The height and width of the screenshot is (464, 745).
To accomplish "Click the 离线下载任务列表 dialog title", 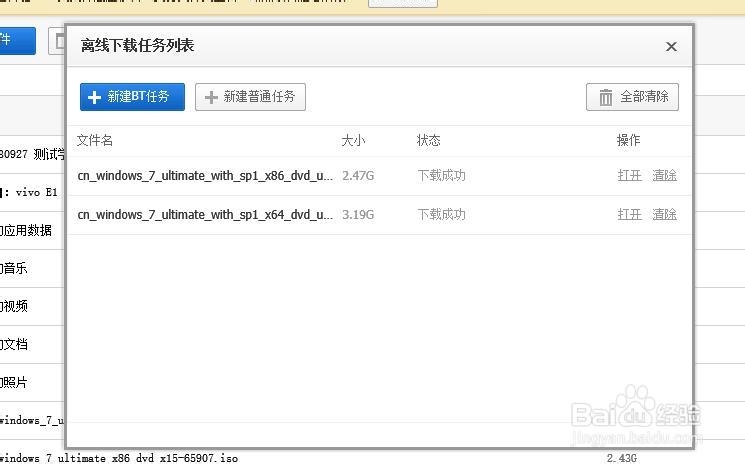I will (x=137, y=46).
